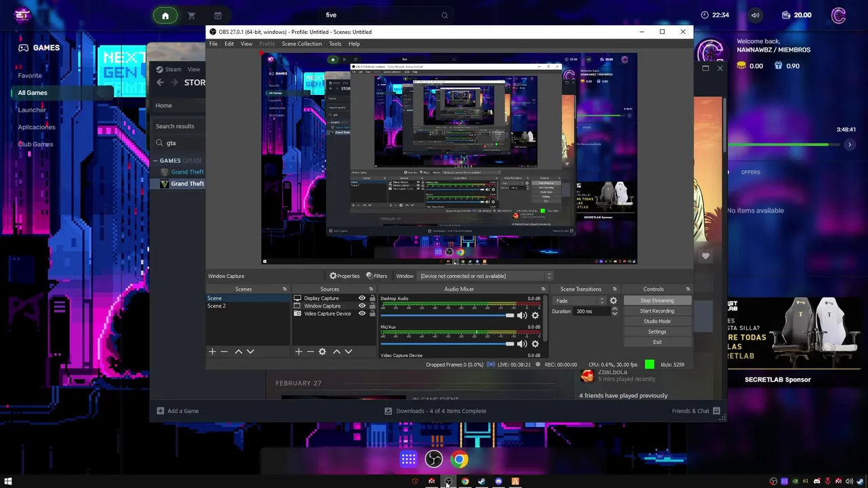Open the File menu in OBS
Screen dimensions: 868x488
[213, 43]
